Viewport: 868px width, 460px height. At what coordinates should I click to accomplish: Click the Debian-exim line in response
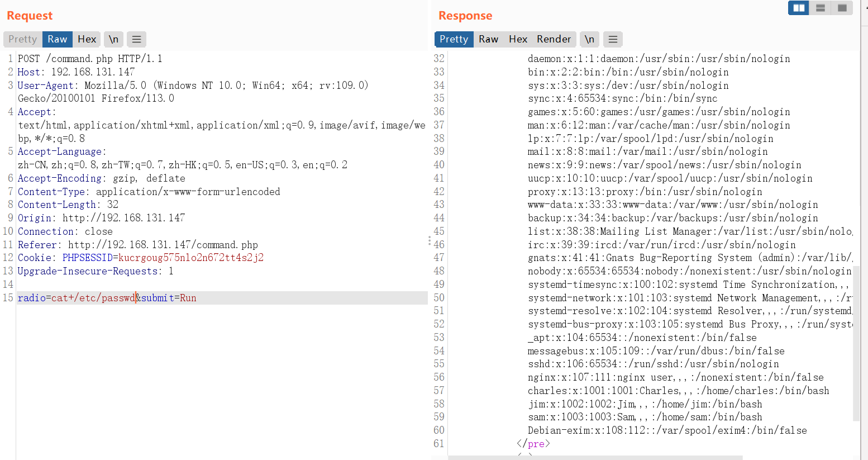click(667, 430)
